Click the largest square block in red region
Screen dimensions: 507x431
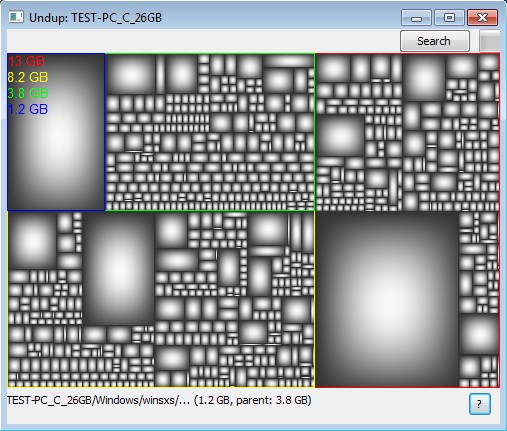387,299
